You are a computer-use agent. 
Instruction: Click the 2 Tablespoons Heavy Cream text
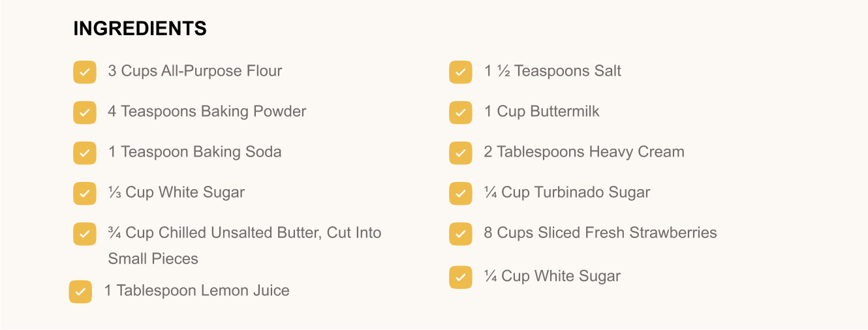click(583, 152)
